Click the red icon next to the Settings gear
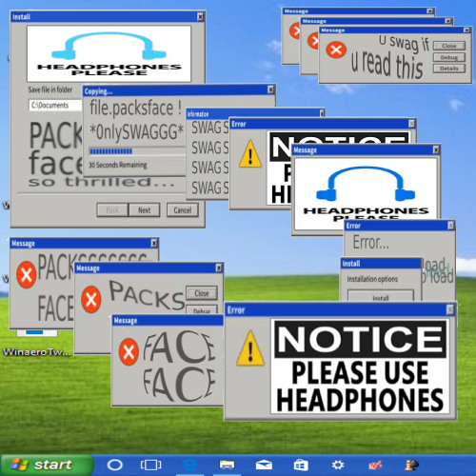Viewport: 476px width, 476px height. click(375, 466)
